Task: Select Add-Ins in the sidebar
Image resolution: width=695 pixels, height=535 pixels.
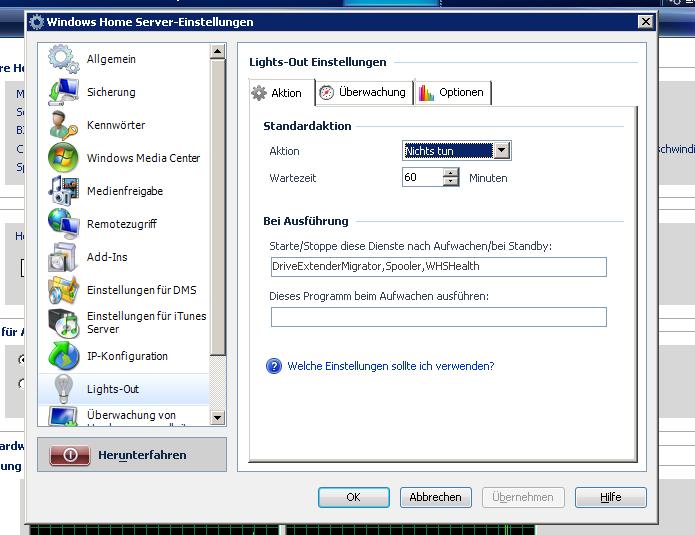Action: point(124,257)
